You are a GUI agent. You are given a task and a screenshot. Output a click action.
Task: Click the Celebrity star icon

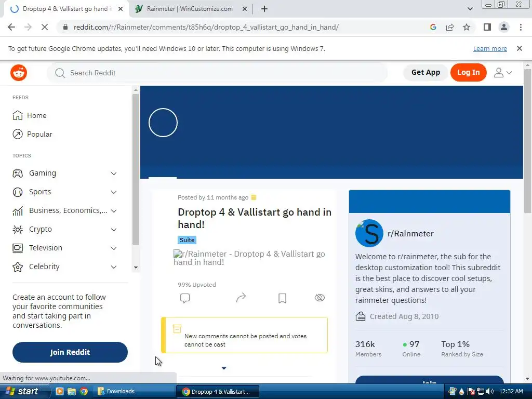pyautogui.click(x=18, y=267)
